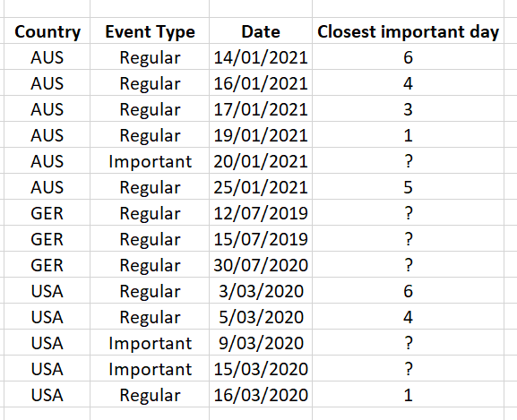The image size is (517, 420).
Task: Select the date cell 20/01/2021
Action: point(261,161)
